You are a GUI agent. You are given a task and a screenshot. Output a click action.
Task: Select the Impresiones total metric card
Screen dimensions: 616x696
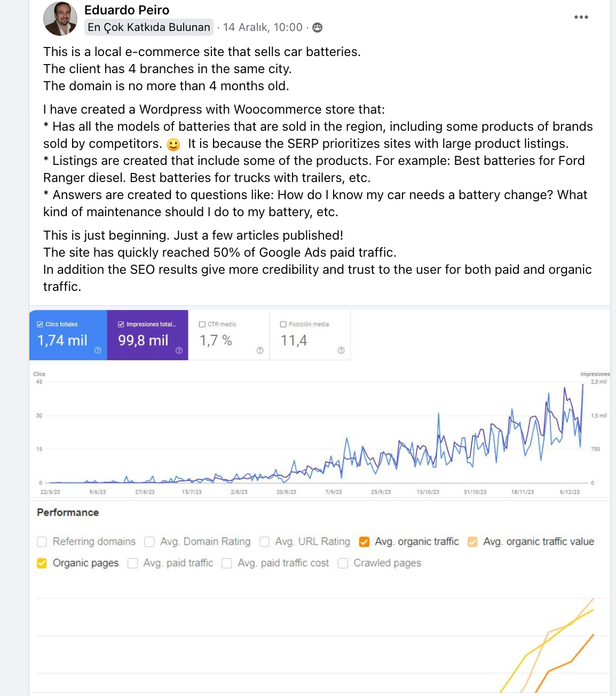point(148,335)
